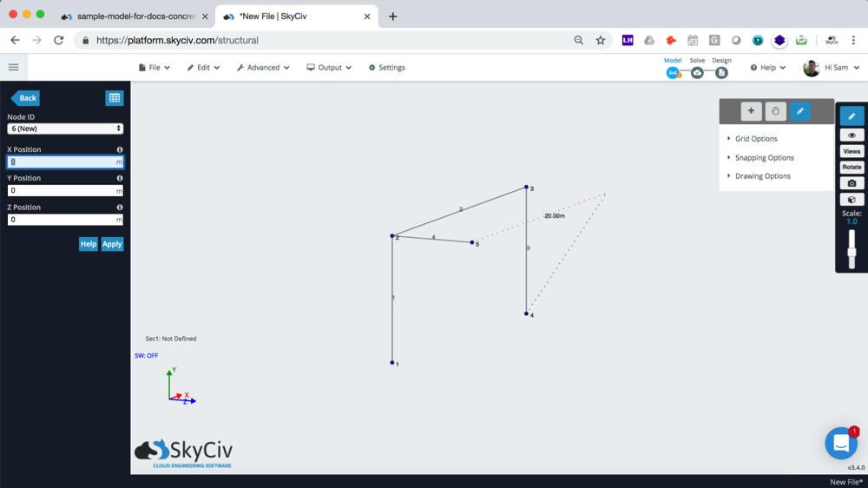
Task: Expand Snapping Options
Action: coord(764,158)
